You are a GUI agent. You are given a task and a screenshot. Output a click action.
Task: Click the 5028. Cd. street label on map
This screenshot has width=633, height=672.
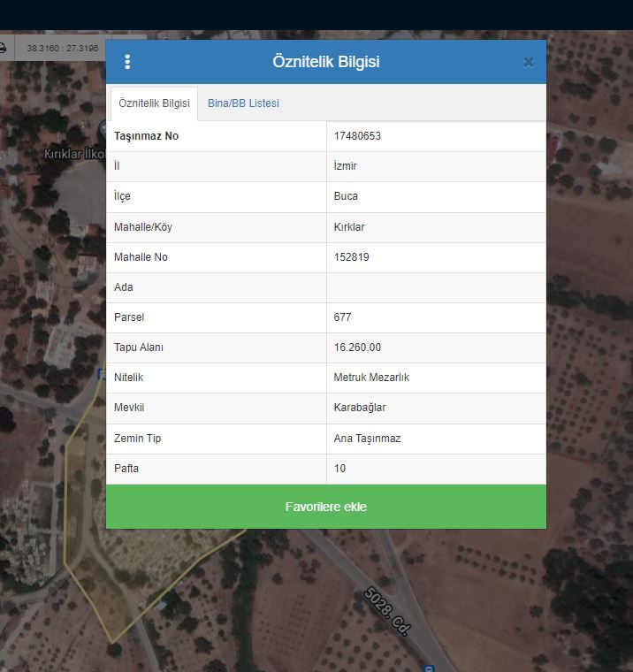coord(387,611)
